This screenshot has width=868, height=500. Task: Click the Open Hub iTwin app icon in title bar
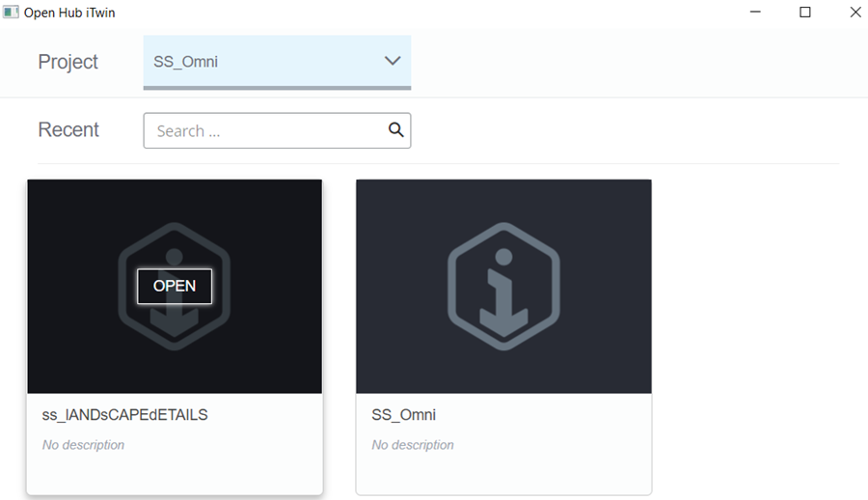11,13
